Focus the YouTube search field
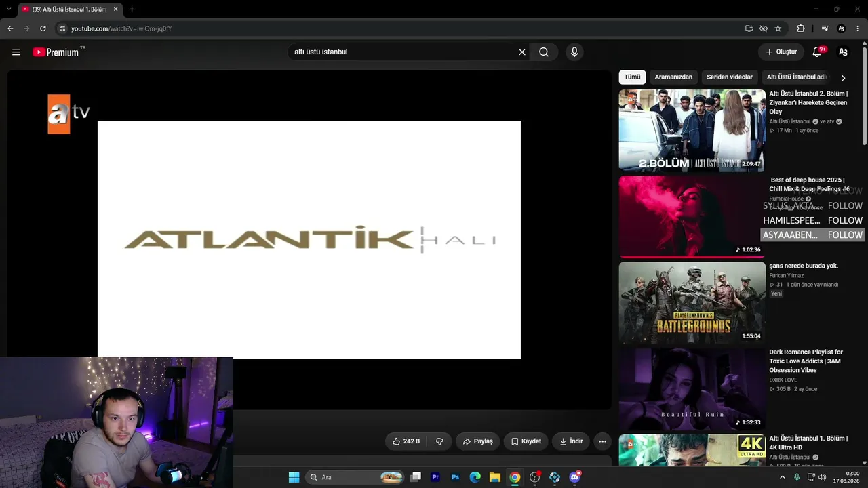The image size is (868, 488). pos(403,52)
